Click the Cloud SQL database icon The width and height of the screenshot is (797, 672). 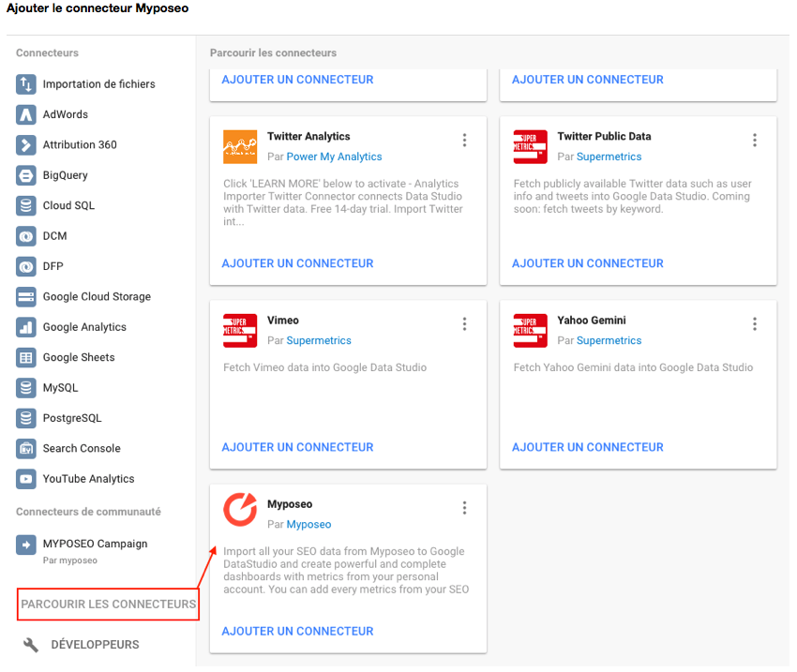tap(26, 205)
